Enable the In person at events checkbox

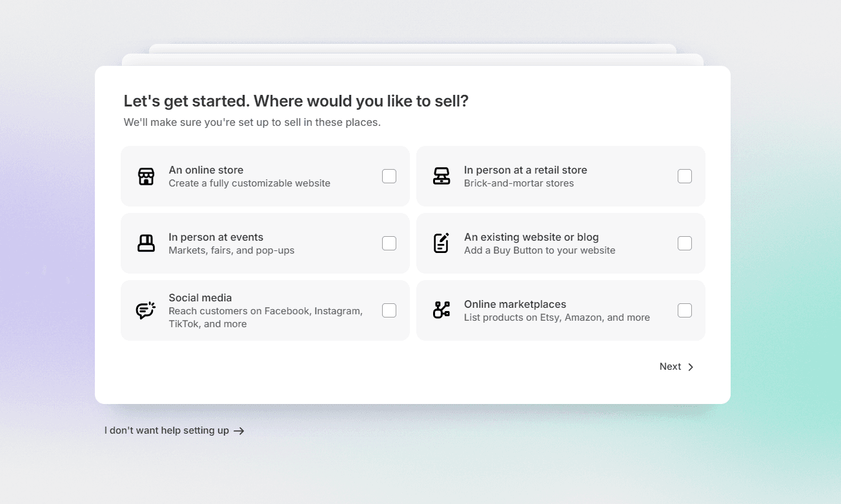coord(389,243)
